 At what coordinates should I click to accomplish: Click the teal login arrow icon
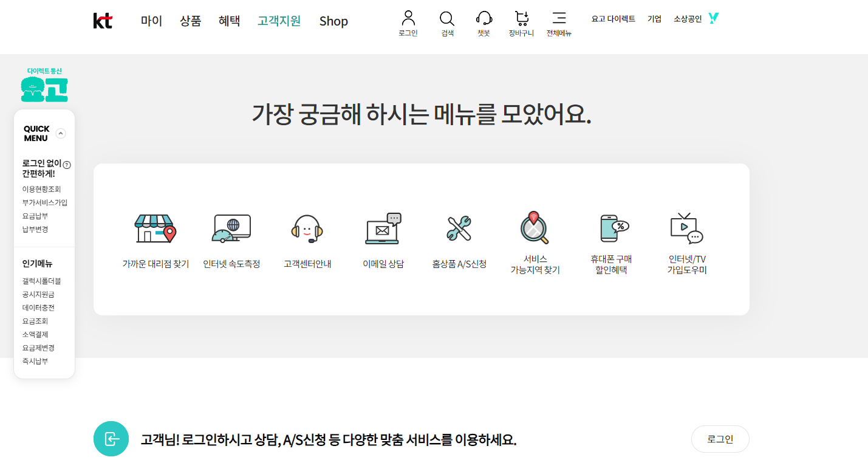coord(111,439)
